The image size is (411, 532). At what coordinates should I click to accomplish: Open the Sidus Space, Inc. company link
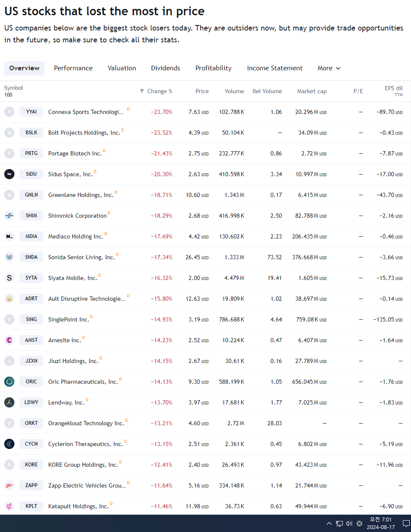(70, 174)
